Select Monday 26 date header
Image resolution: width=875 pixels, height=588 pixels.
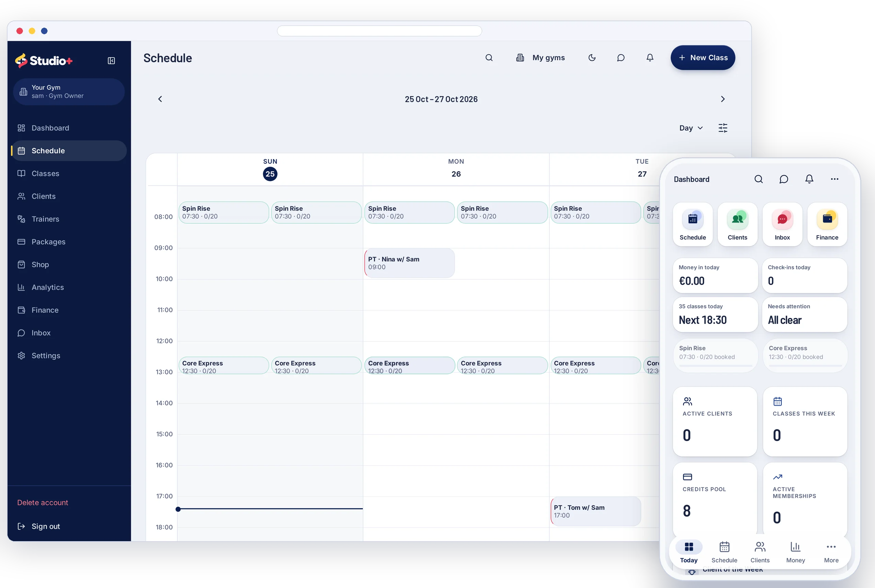click(x=456, y=170)
